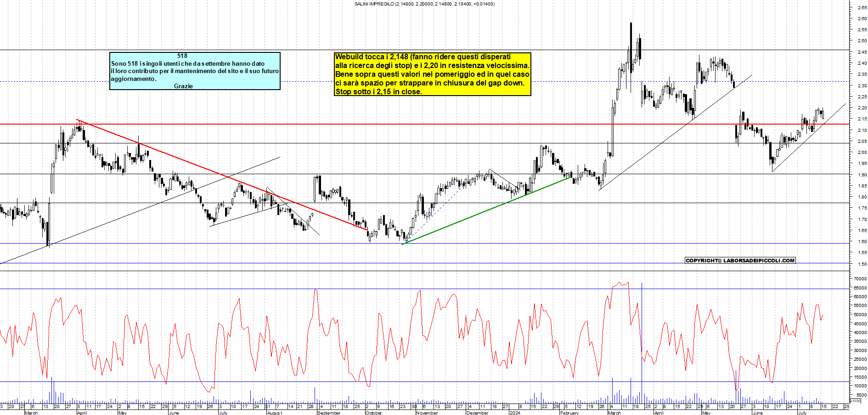Click the 2.65 price axis label
The width and height of the screenshot is (868, 415).
point(862,7)
